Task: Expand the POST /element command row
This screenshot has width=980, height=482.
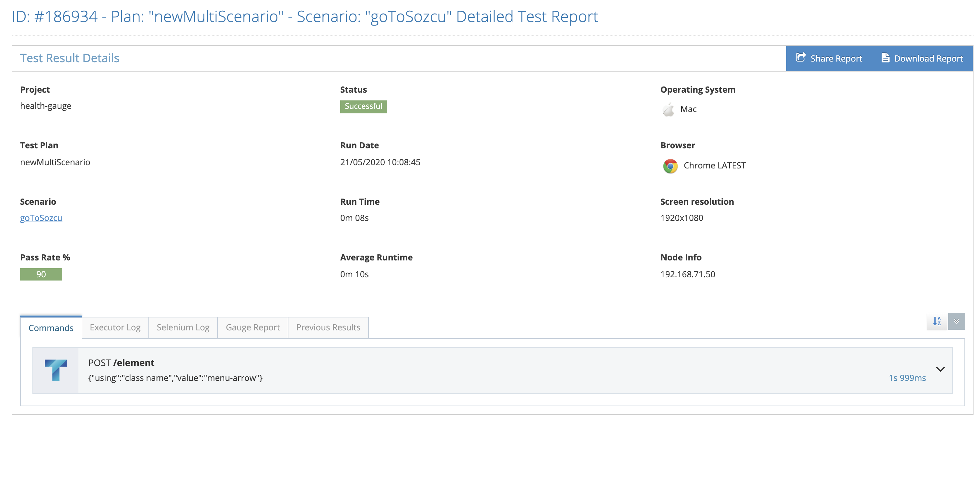Action: pos(940,369)
